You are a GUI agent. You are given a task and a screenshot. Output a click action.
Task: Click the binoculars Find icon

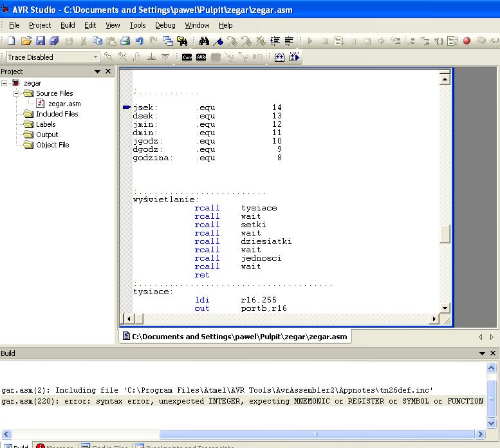[204, 41]
